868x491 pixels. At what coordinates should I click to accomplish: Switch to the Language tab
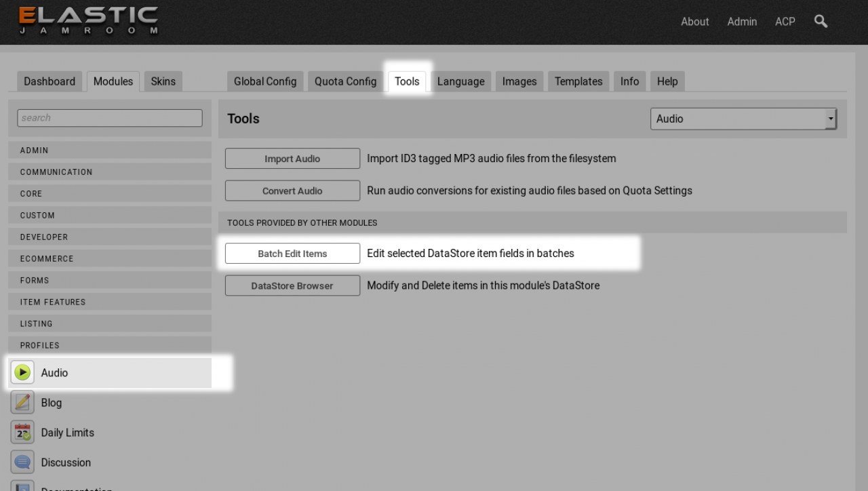(461, 81)
